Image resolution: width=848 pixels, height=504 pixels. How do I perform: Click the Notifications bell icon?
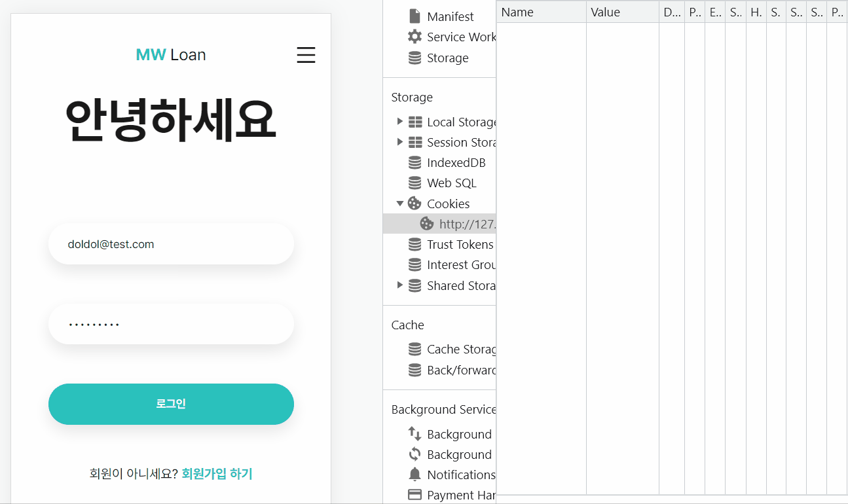pyautogui.click(x=415, y=475)
